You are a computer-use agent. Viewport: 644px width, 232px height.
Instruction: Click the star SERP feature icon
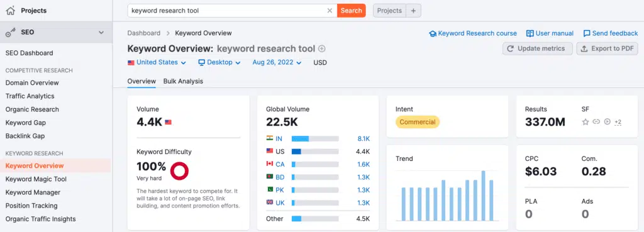(x=586, y=121)
